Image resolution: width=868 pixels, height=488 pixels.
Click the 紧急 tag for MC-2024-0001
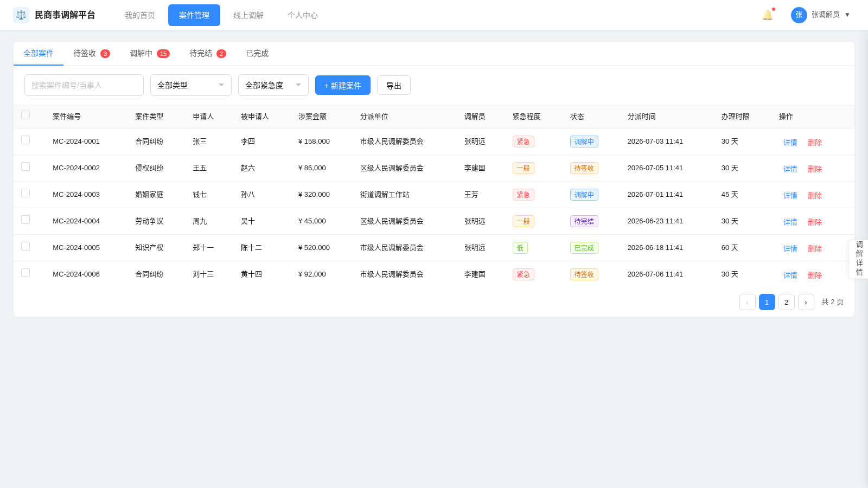[x=523, y=142]
